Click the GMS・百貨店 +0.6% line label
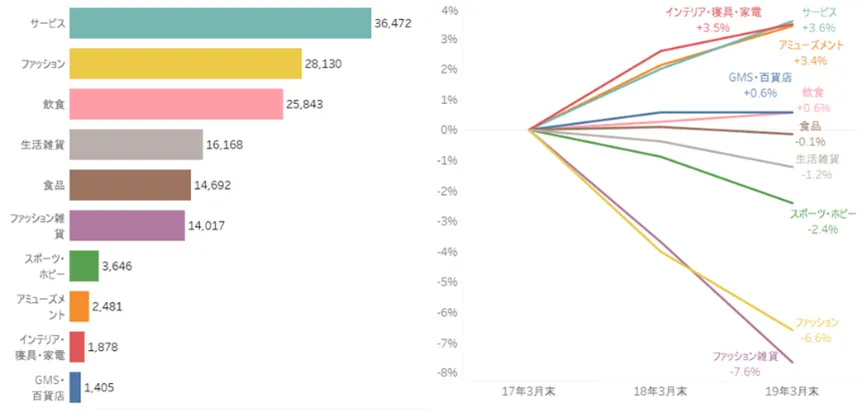 click(x=760, y=86)
